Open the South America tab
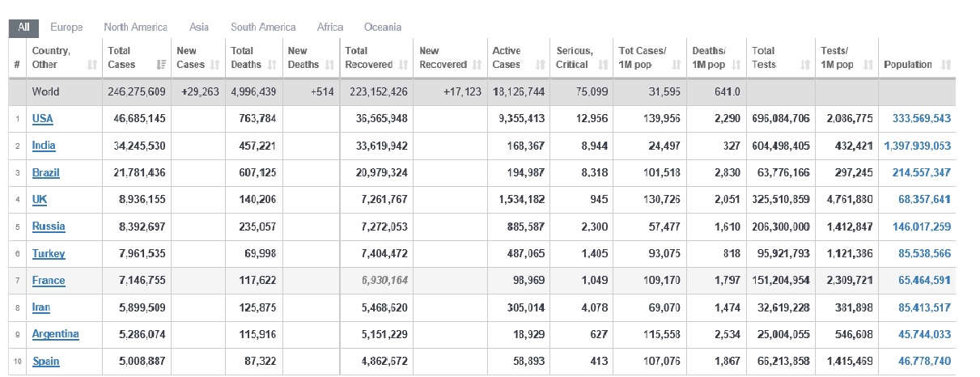The image size is (980, 377). pos(263,28)
